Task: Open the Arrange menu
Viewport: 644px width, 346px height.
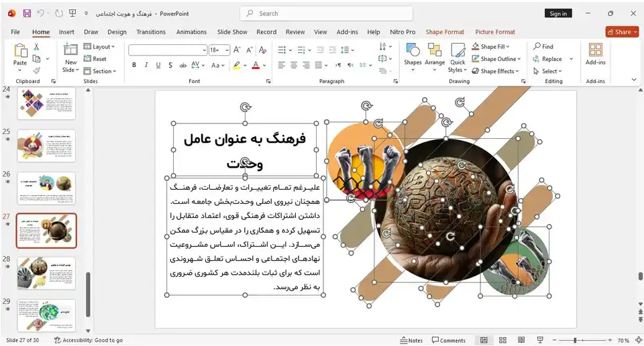Action: [x=435, y=58]
